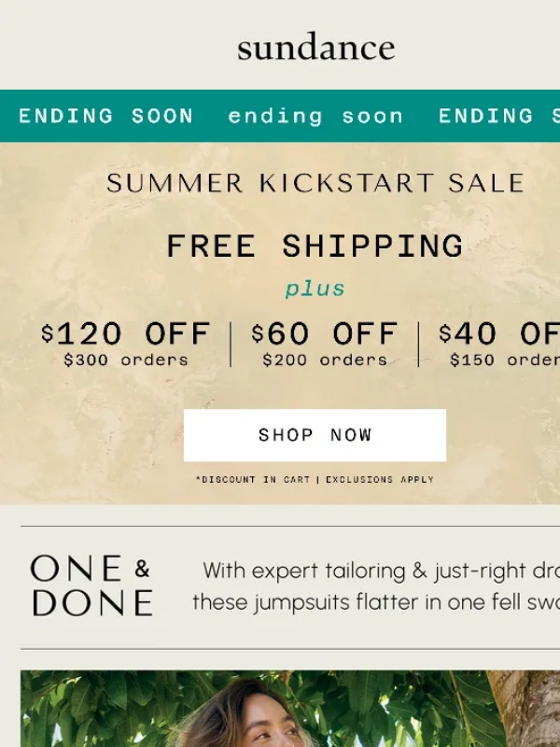Open the Summer Kickstart Sale heading
The image size is (560, 747).
click(315, 183)
